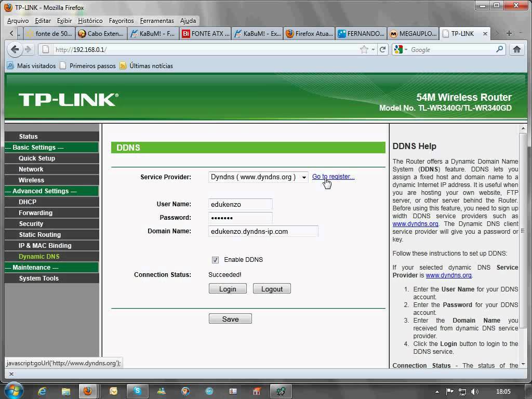This screenshot has height=399, width=532.
Task: Open the Histórico menu
Action: pyautogui.click(x=90, y=21)
